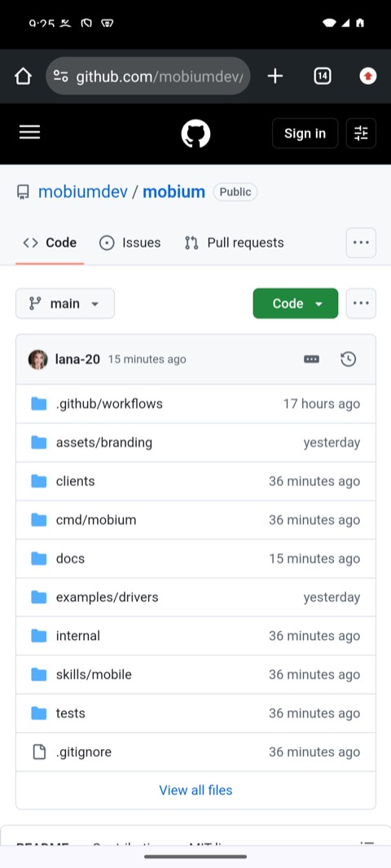Go to GitHub homepage via Octocat logo

tap(195, 134)
